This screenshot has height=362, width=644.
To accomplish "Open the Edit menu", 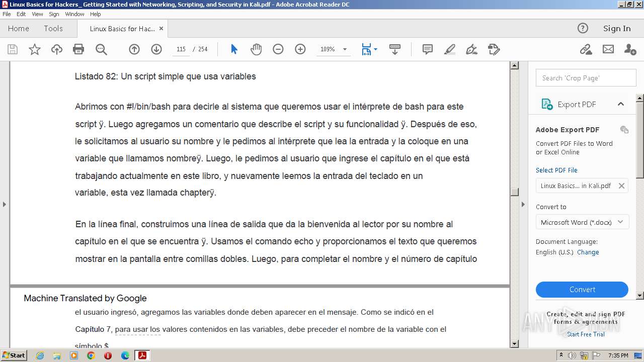I will coord(21,14).
